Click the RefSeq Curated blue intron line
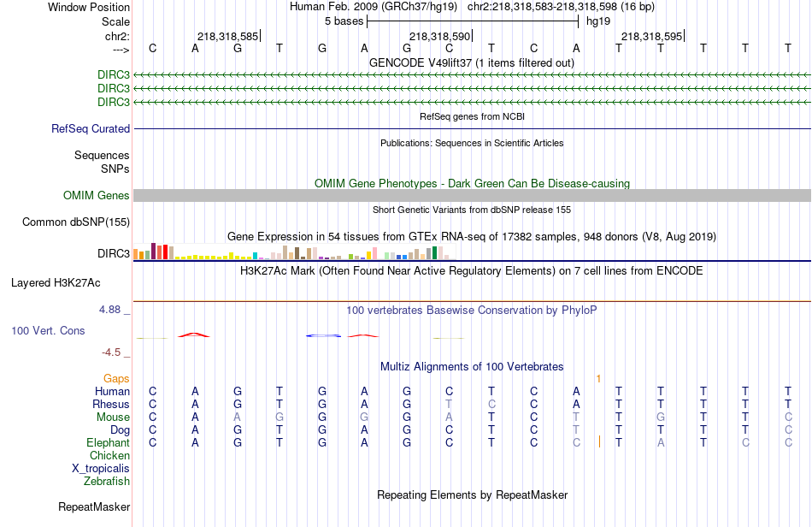This screenshot has height=527, width=812. coord(472,128)
